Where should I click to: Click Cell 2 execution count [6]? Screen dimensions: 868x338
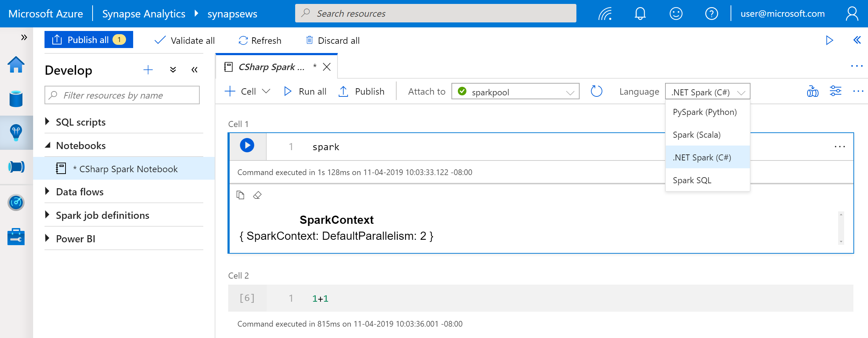tap(247, 298)
